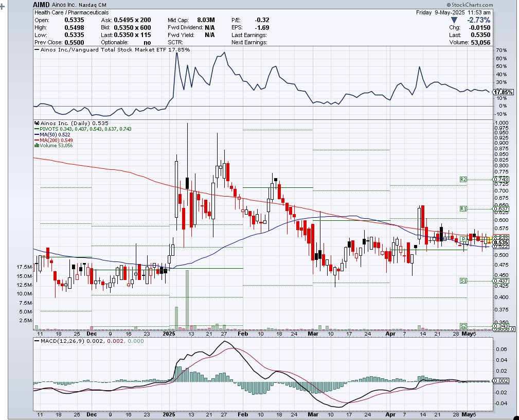Click the R1 pivot resistance label

(x=463, y=208)
